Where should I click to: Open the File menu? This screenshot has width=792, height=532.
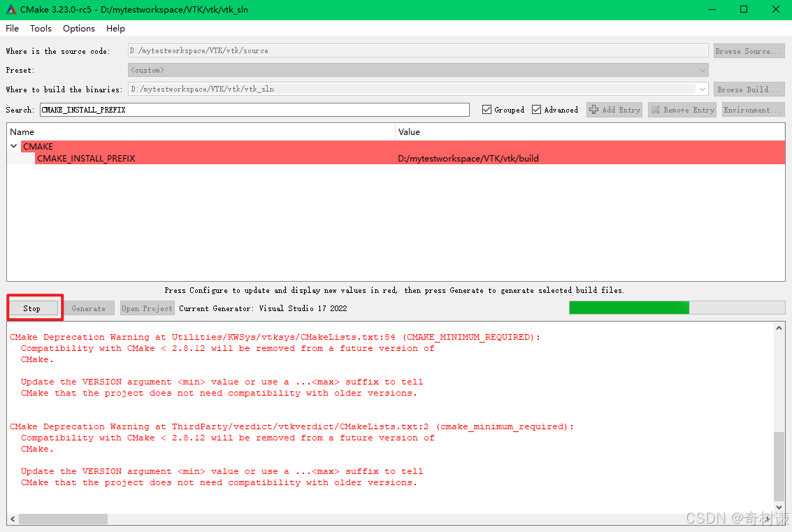click(12, 28)
